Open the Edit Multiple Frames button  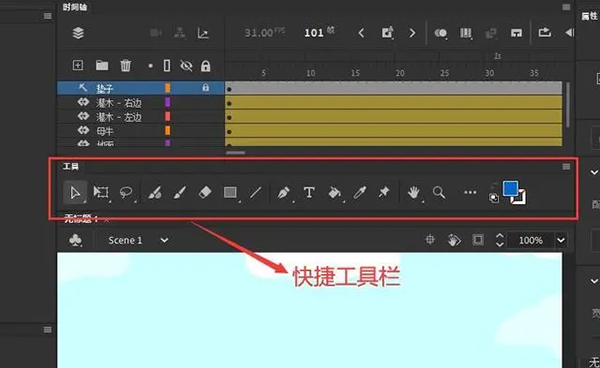[466, 33]
